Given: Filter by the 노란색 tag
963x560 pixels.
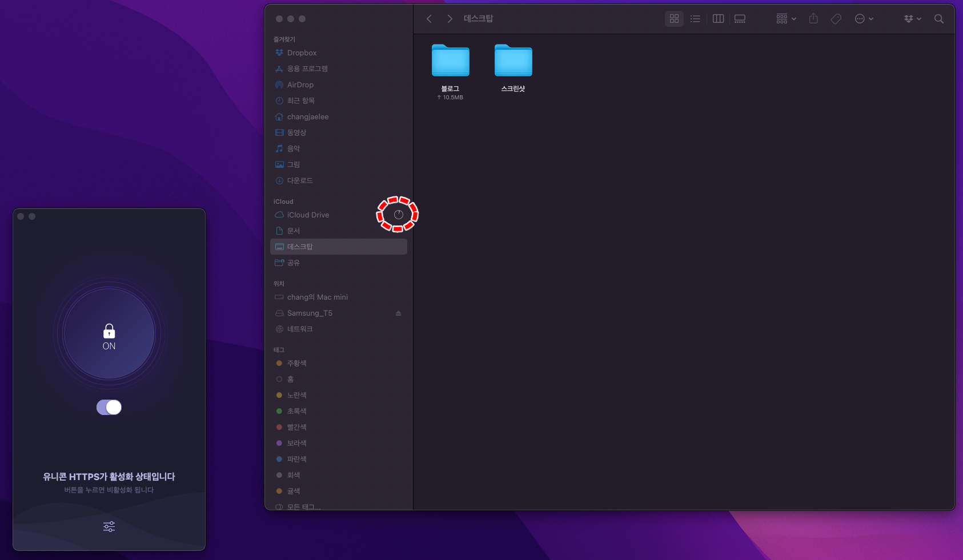Looking at the screenshot, I should pyautogui.click(x=339, y=395).
